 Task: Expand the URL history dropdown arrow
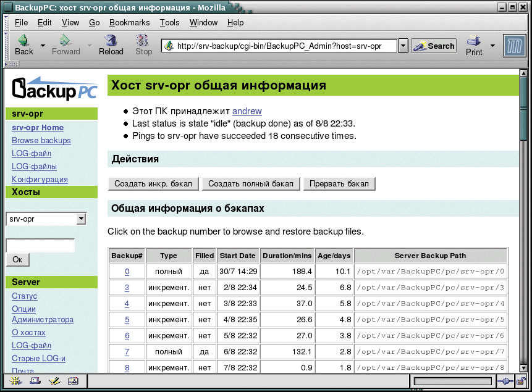click(x=403, y=46)
